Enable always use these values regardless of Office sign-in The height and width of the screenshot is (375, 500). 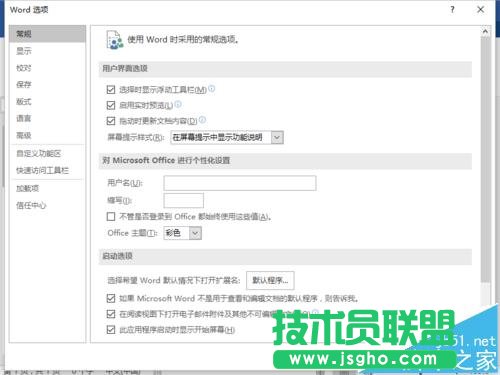click(111, 217)
